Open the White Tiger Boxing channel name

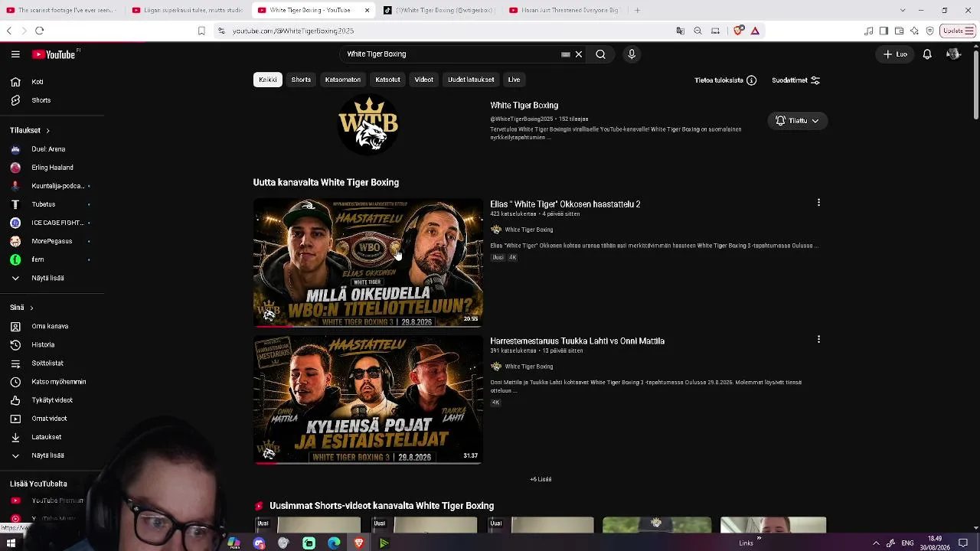pos(524,106)
